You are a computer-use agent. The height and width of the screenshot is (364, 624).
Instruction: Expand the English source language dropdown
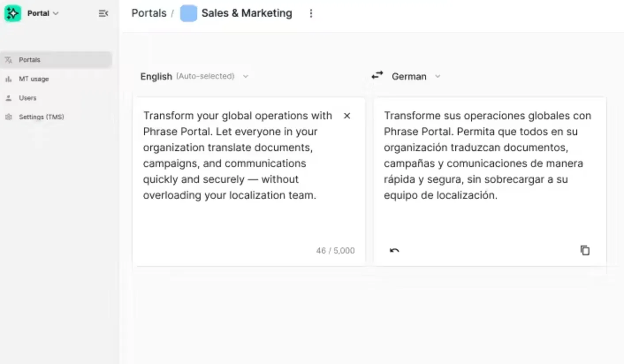195,76
